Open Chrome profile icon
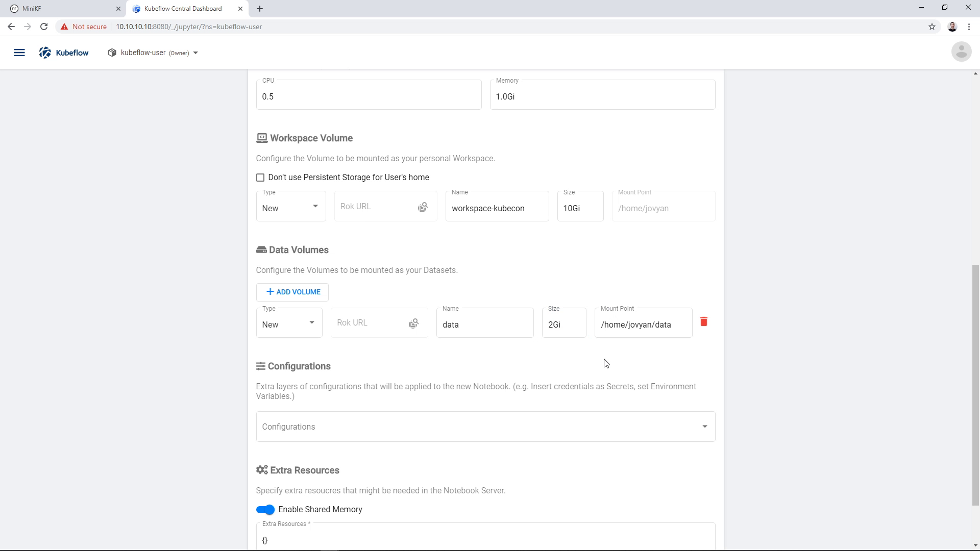This screenshot has width=980, height=551. click(952, 27)
